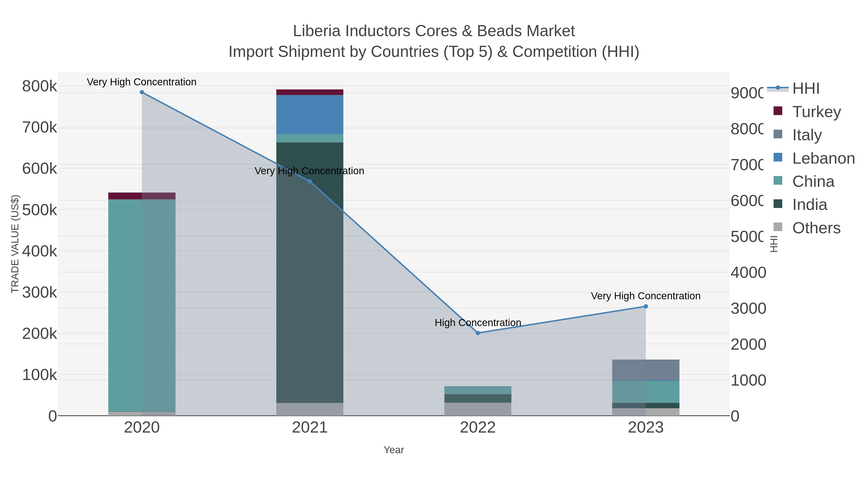Click the India bar segment in 2022

click(478, 399)
